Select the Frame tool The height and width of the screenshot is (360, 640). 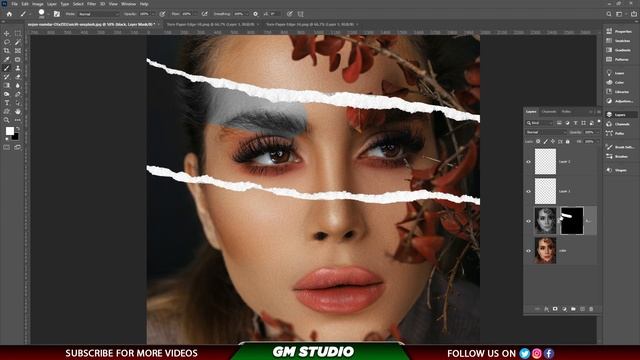pos(18,51)
